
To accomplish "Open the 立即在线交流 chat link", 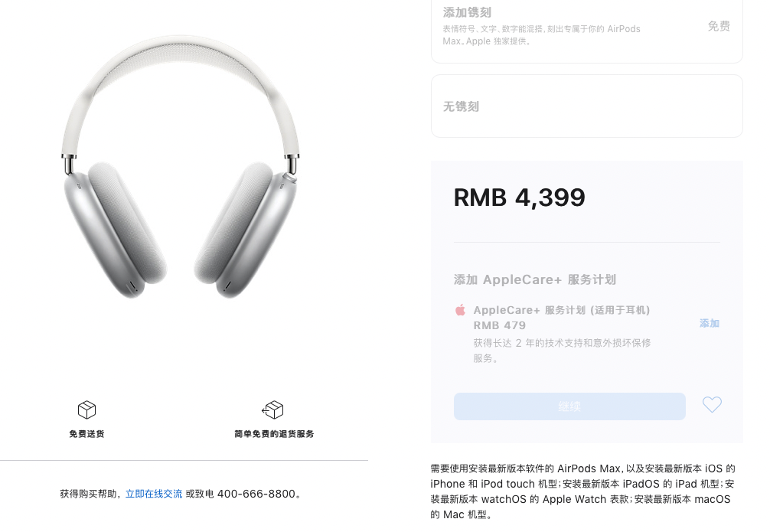I will [x=154, y=494].
